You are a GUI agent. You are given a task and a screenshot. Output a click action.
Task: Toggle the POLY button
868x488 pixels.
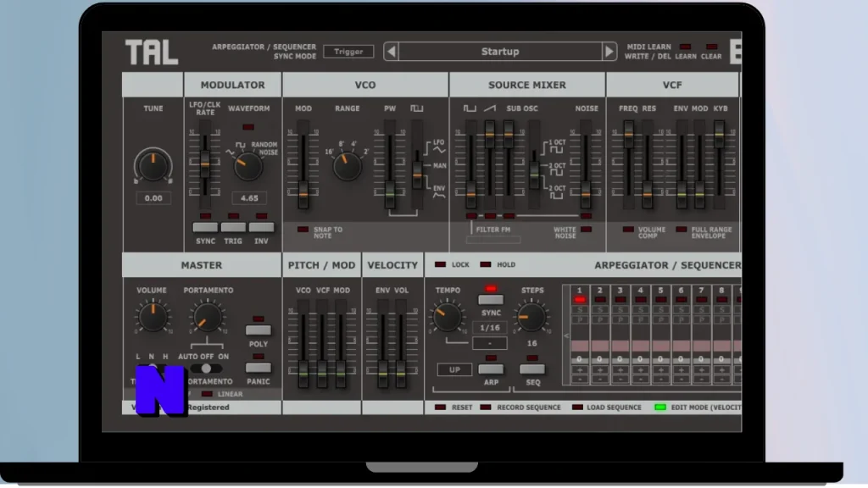(x=258, y=330)
